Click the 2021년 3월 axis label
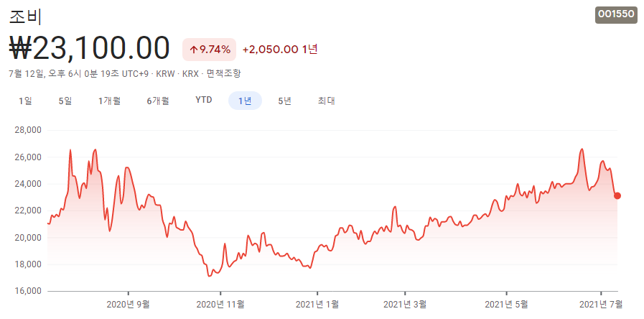Screen dimensions: 644x319 (405, 304)
